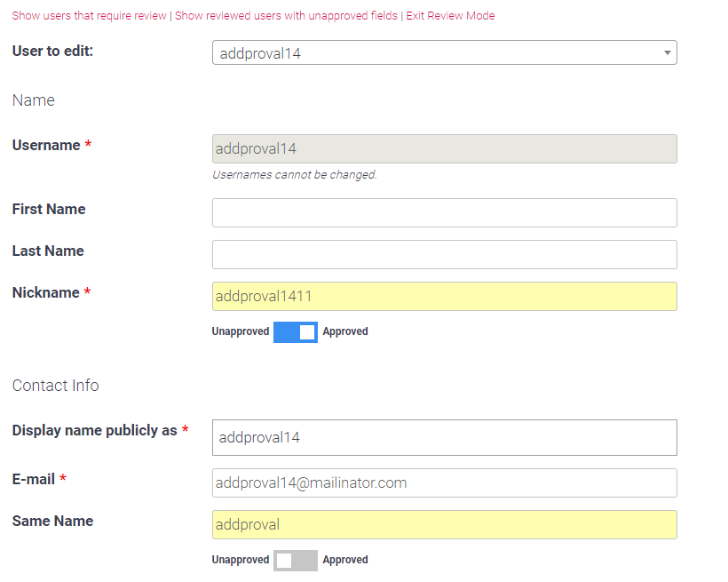Click the E-mail input field
Viewport: 728px width, 582px height.
click(444, 483)
